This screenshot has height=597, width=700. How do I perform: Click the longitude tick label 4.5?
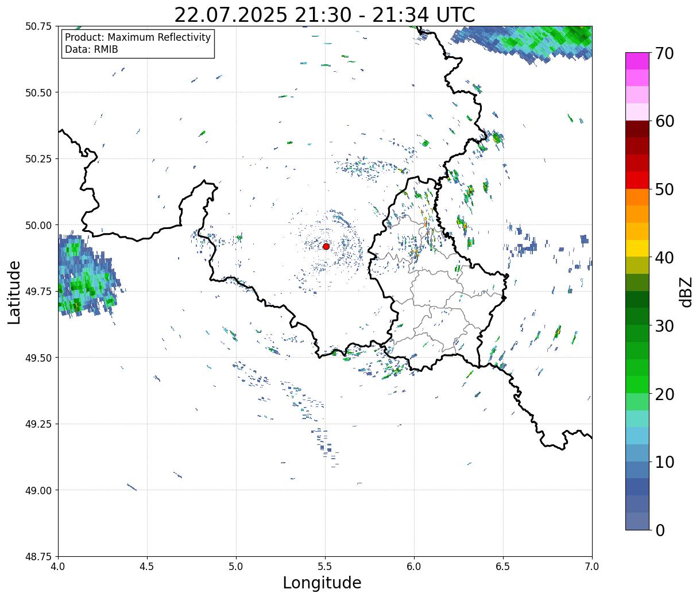147,567
